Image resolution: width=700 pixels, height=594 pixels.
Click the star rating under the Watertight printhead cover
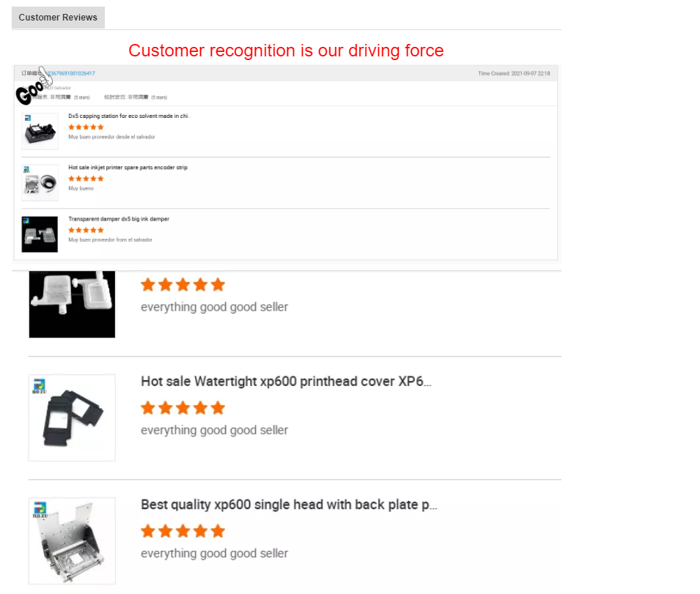183,408
